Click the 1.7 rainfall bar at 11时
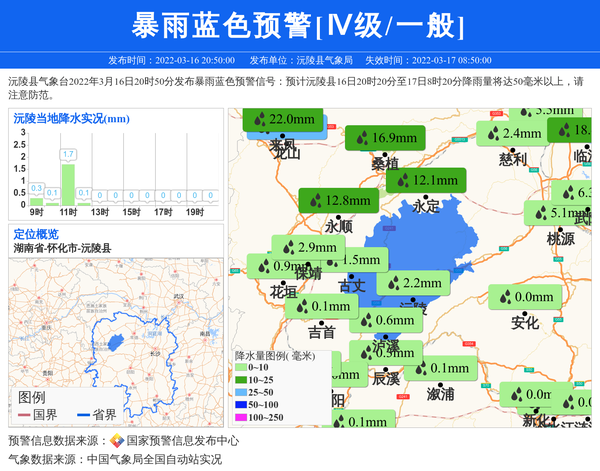Screen dimensions: 600x471 click(68, 183)
